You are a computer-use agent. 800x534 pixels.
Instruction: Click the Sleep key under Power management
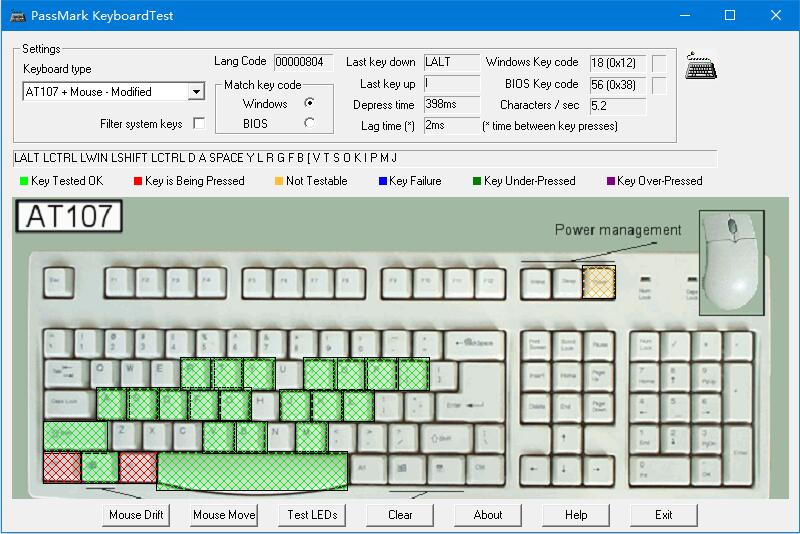pyautogui.click(x=567, y=283)
